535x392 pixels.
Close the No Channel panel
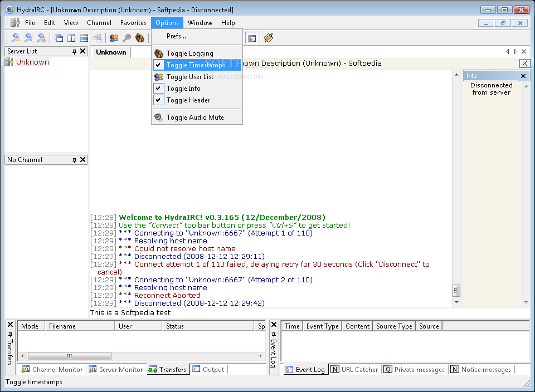pos(82,159)
